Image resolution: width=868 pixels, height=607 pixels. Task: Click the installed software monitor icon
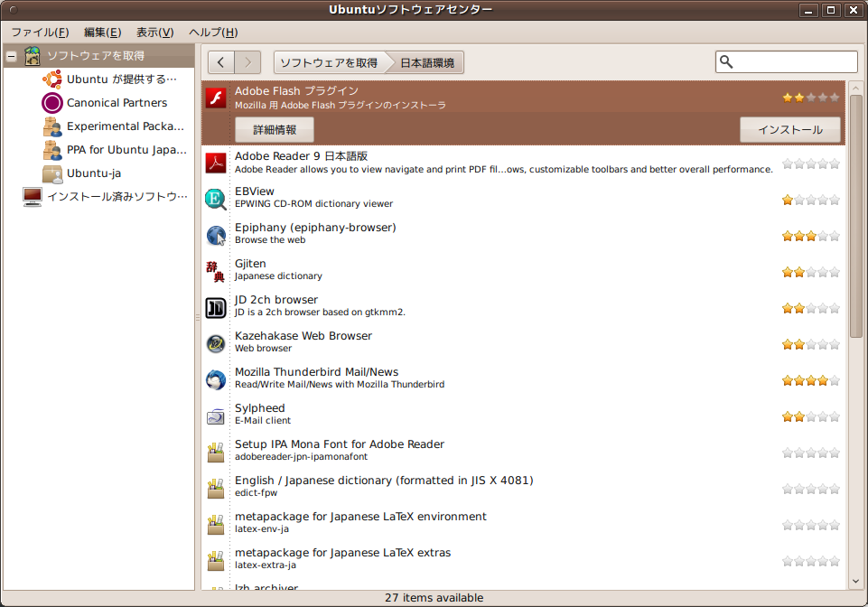pos(33,197)
